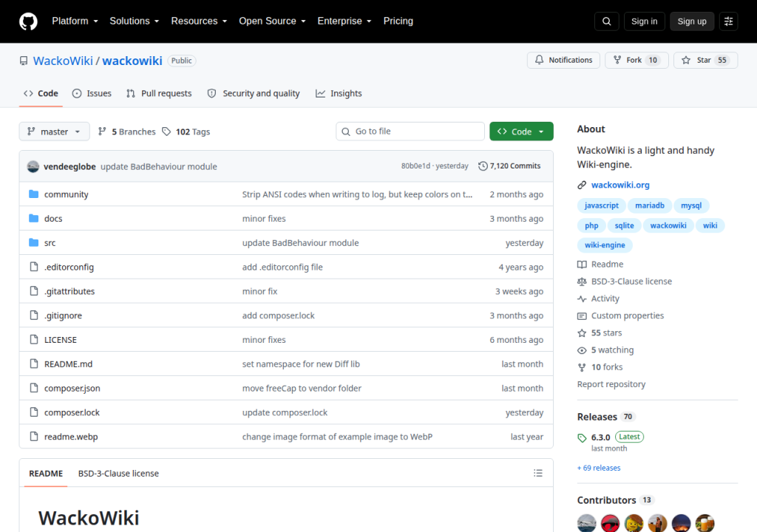Click the Go to file search field
The height and width of the screenshot is (532, 757).
410,132
